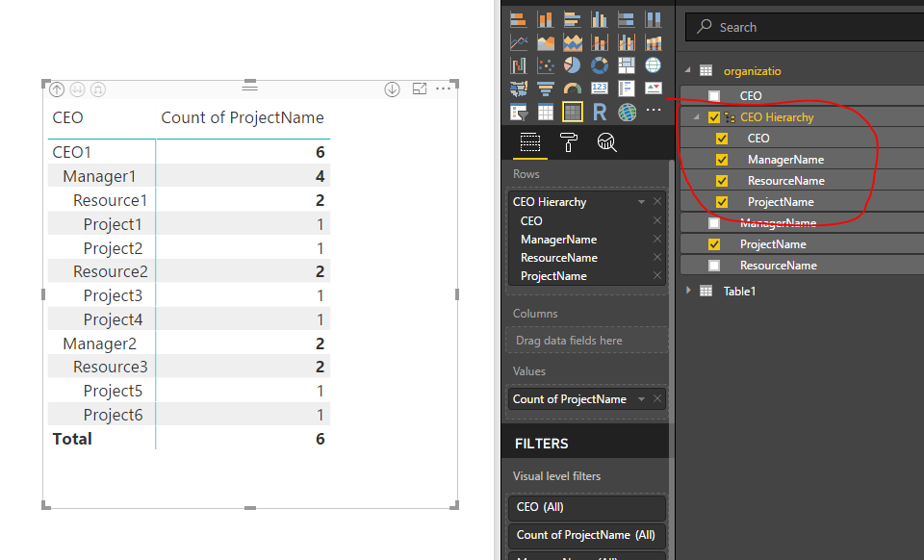Select the stacked column chart visualization
This screenshot has width=924, height=560.
(x=545, y=19)
